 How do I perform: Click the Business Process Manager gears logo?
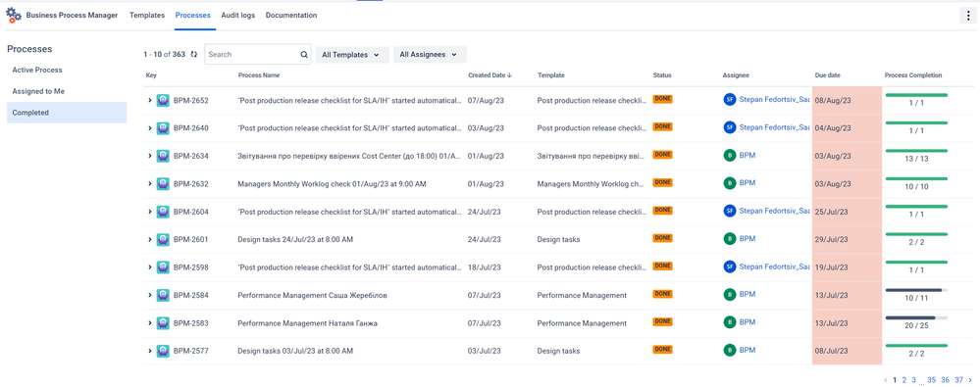[14, 16]
